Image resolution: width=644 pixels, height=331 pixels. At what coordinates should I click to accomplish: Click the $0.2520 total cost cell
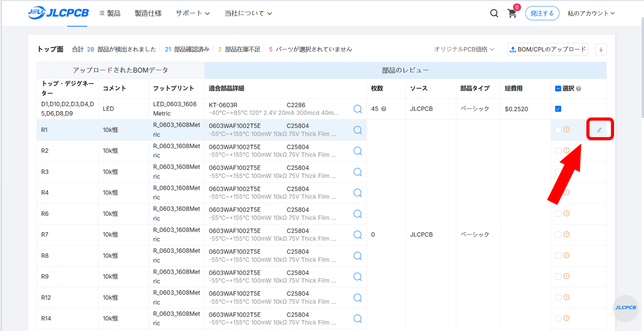click(x=526, y=109)
